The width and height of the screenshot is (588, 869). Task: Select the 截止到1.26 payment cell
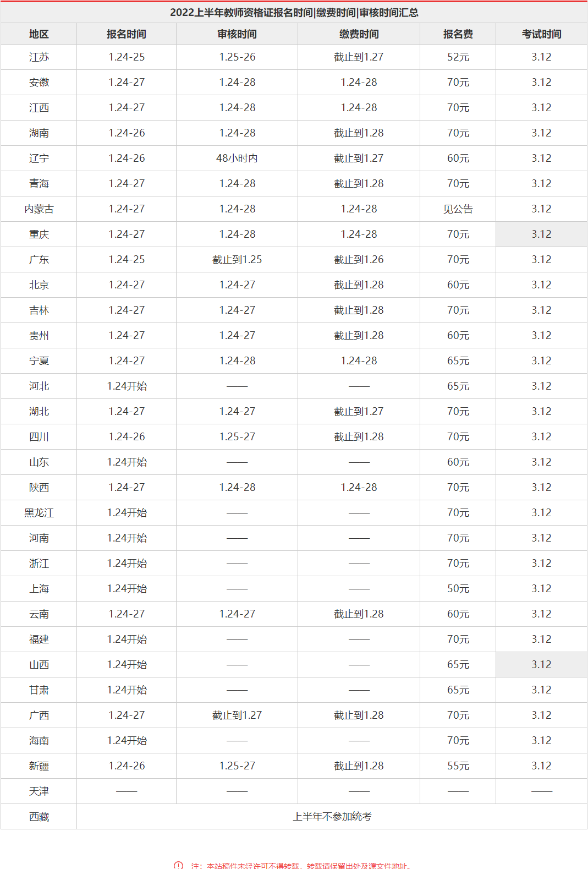pos(359,260)
